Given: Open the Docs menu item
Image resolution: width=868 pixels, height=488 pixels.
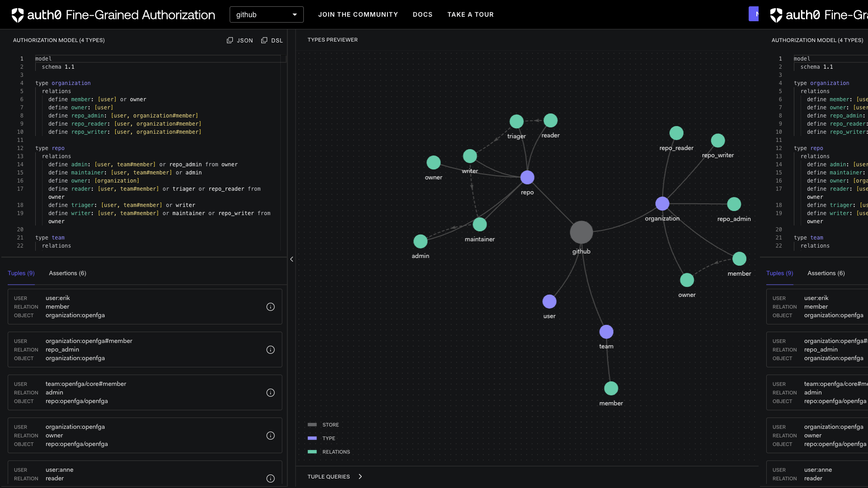Looking at the screenshot, I should click(423, 14).
